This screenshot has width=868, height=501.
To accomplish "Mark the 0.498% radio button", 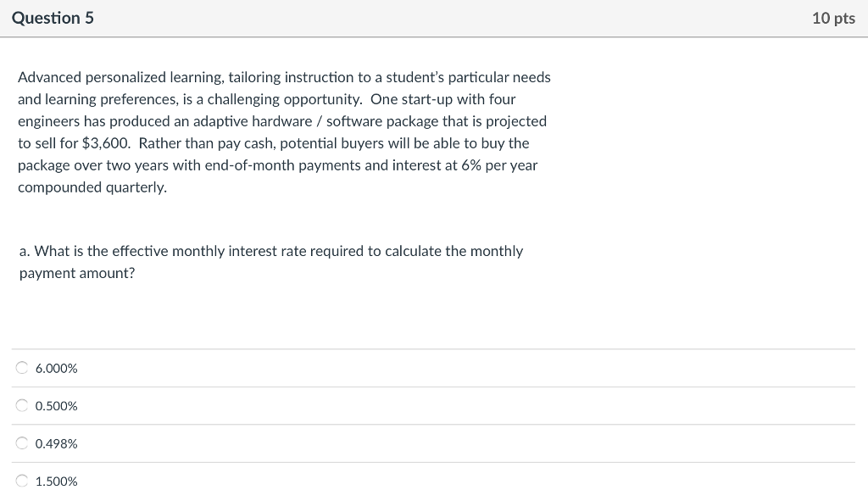I will click(x=21, y=443).
